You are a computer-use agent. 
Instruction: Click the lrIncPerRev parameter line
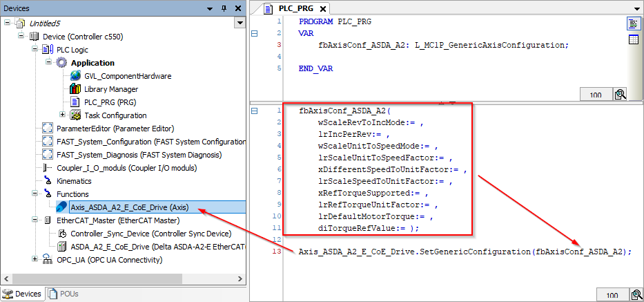click(x=353, y=134)
